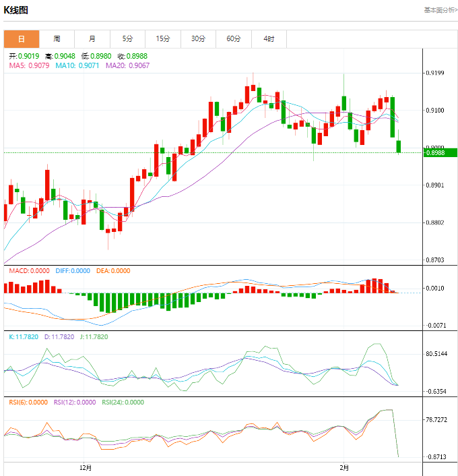Open the 4时 interval tab
The width and height of the screenshot is (458, 476).
coord(269,39)
